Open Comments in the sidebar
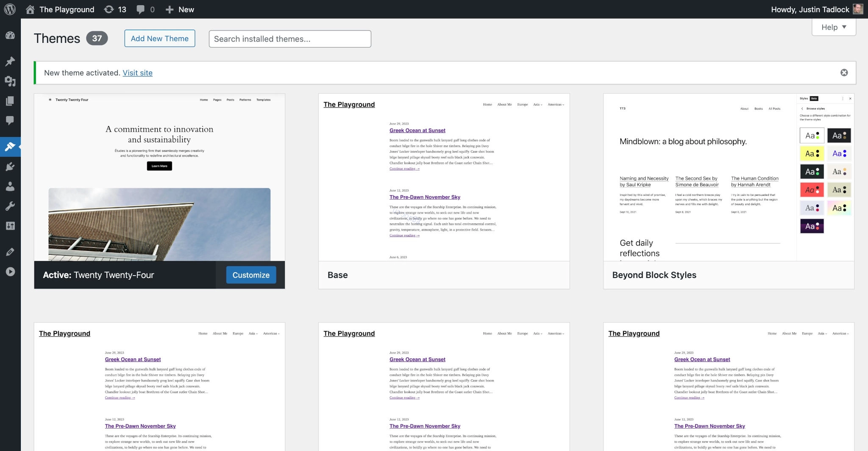868x451 pixels. [10, 120]
